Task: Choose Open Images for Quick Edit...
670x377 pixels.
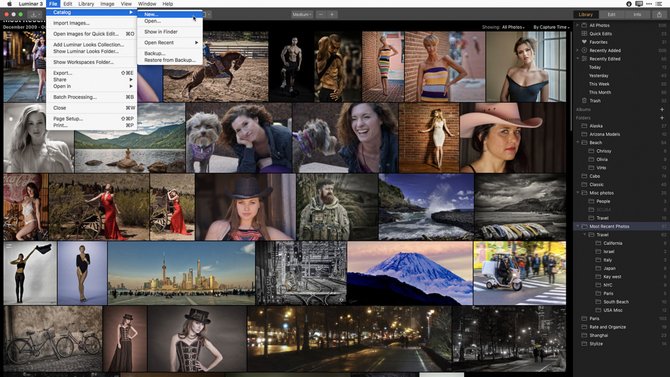Action: 91,34
